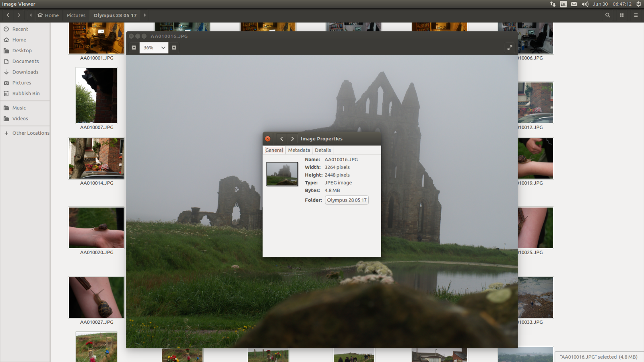Go to next image in Image Properties
The height and width of the screenshot is (362, 644).
tap(293, 139)
